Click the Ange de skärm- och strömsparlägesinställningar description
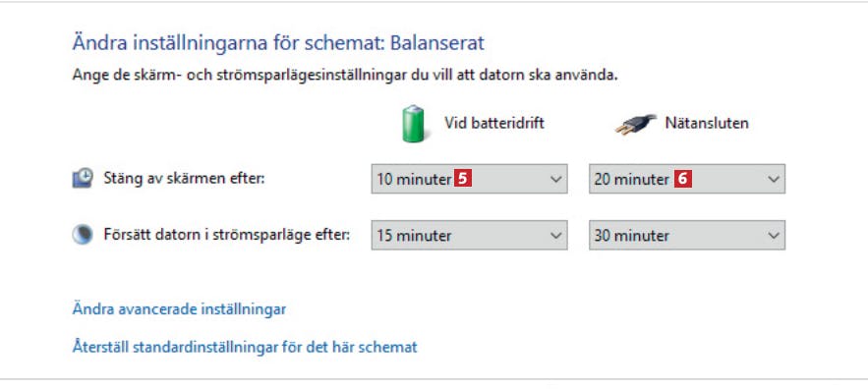The height and width of the screenshot is (389, 868). click(x=345, y=75)
